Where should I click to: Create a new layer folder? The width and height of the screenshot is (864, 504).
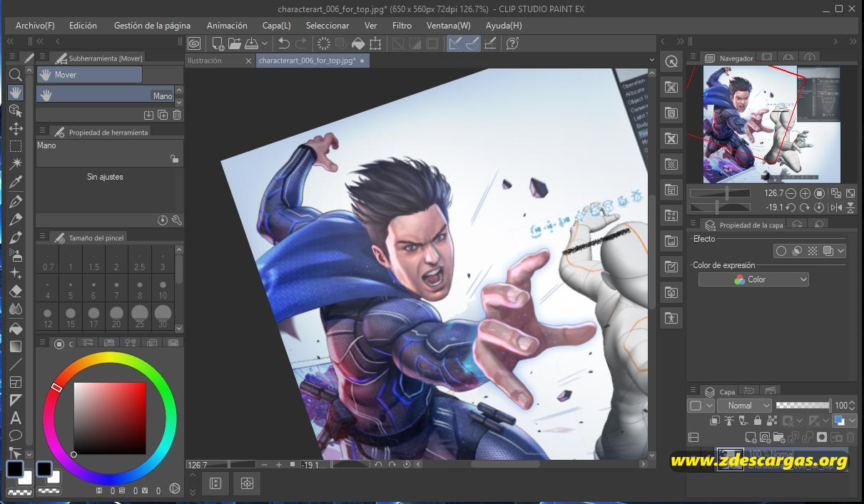pyautogui.click(x=778, y=437)
